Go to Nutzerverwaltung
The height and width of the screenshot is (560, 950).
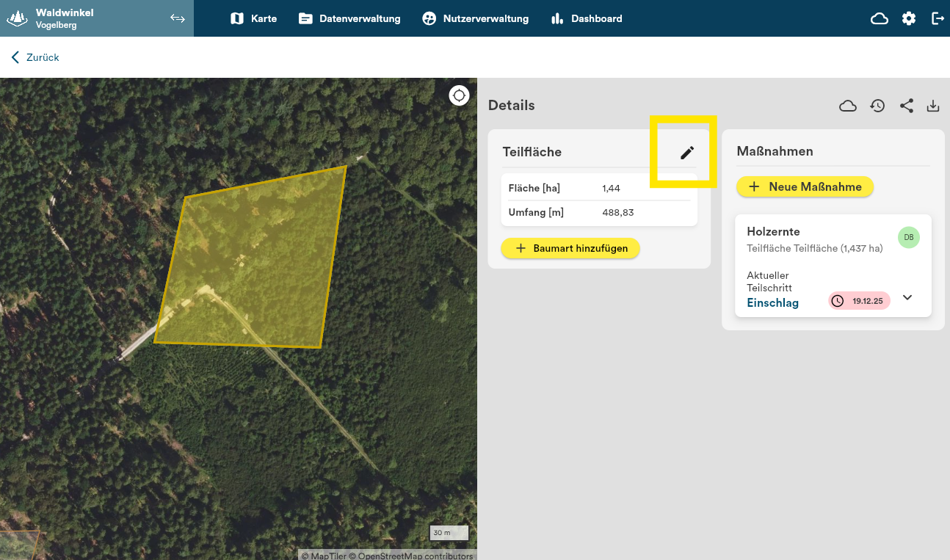(475, 18)
